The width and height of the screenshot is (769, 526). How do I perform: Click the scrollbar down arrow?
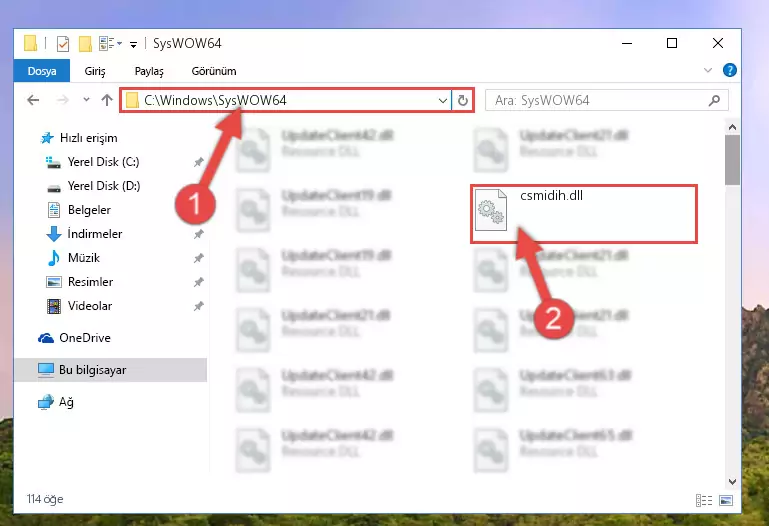(x=732, y=482)
